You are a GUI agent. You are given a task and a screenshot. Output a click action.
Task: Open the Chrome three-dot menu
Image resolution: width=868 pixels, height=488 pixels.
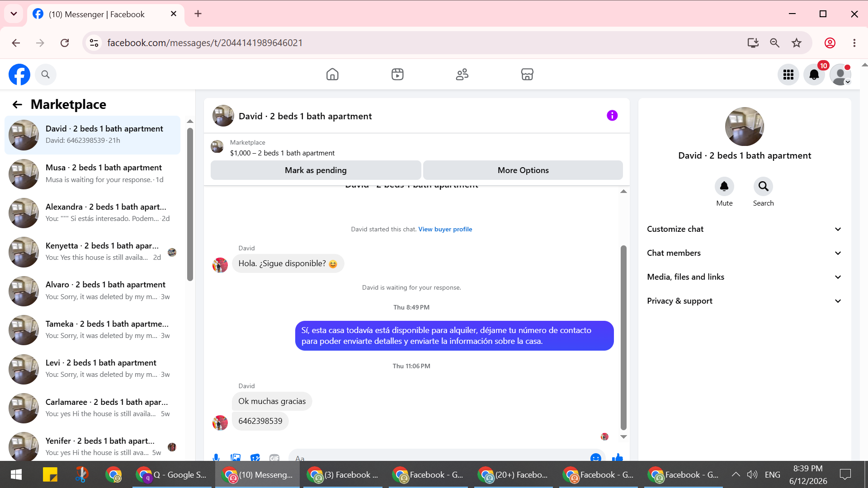point(854,43)
